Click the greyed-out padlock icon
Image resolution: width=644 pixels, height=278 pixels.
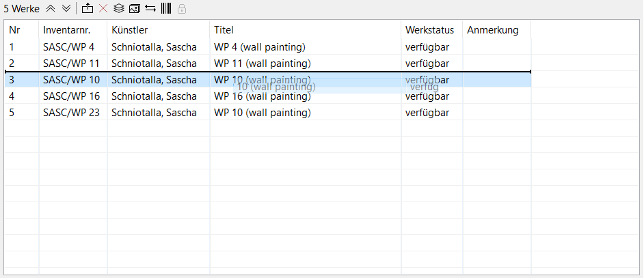tap(182, 9)
